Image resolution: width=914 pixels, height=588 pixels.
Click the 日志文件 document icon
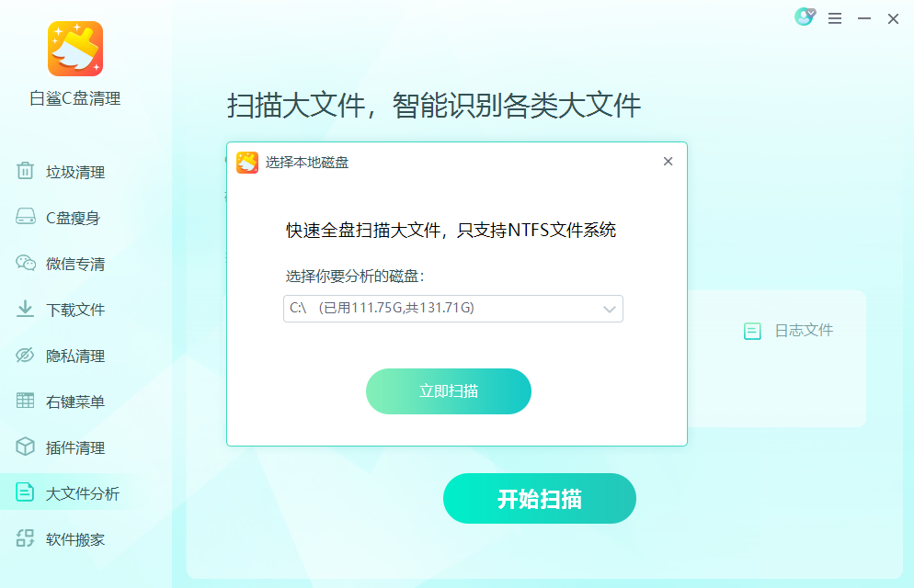752,332
